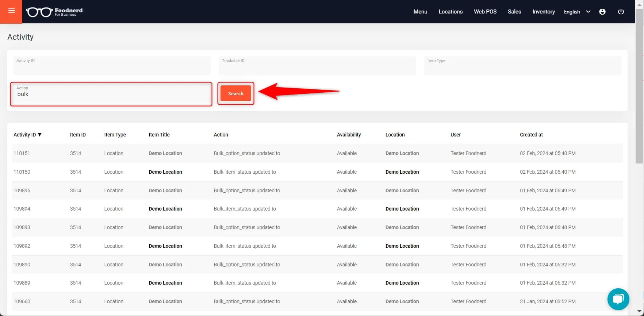Open Demo Location location link in row 109895

(x=402, y=190)
